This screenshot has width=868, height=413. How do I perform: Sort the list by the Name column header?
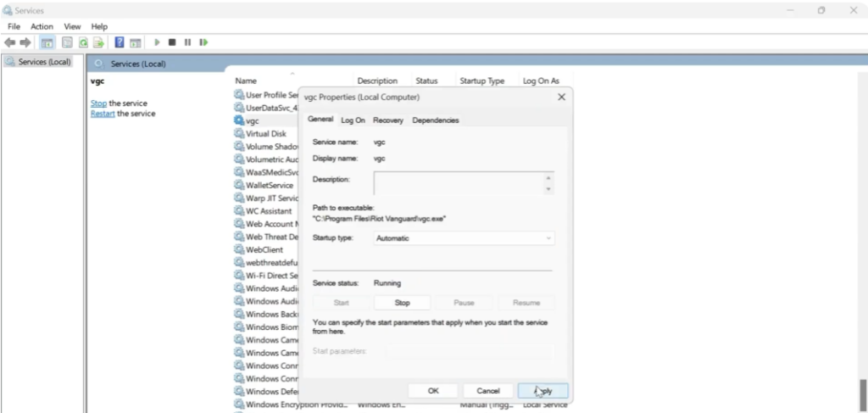click(246, 81)
